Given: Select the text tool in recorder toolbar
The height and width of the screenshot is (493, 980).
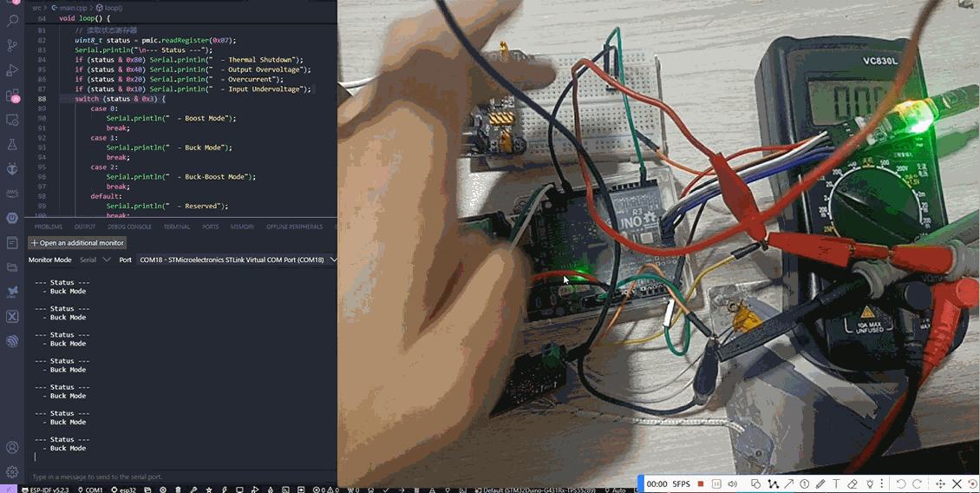Looking at the screenshot, I should point(836,483).
